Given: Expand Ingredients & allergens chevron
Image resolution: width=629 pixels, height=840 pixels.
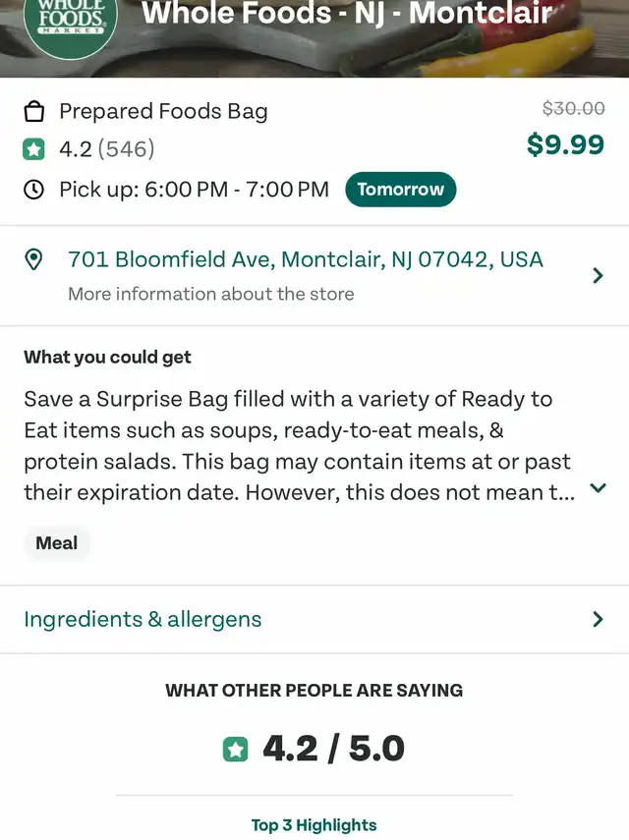Looking at the screenshot, I should [x=598, y=619].
